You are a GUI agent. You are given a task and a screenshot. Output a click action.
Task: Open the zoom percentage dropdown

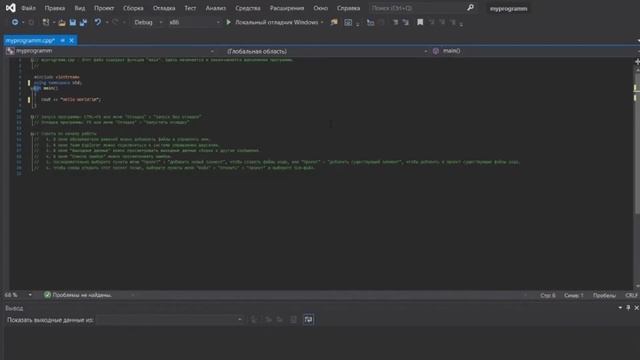tap(30, 295)
